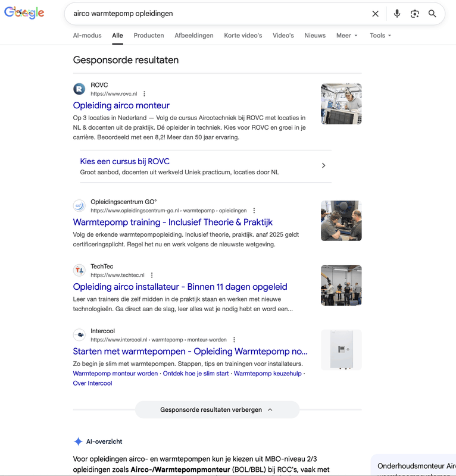Open the Tools dropdown
The image size is (456, 476).
[x=380, y=36]
